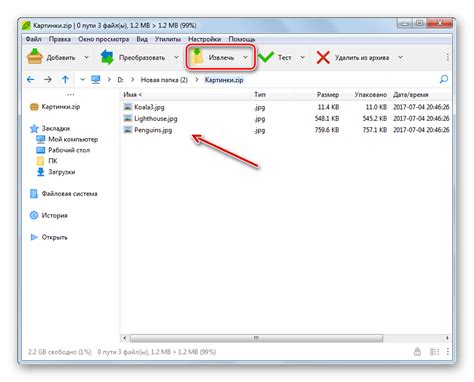Expand the Добавить dropdown arrow
Screen dimensions: 474x382
(x=86, y=57)
